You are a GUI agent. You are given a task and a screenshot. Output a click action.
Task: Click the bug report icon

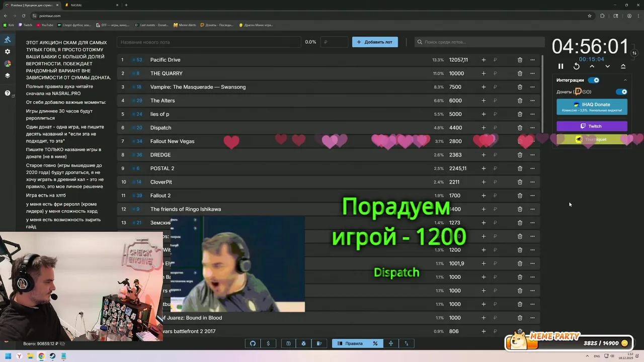tap(304, 343)
